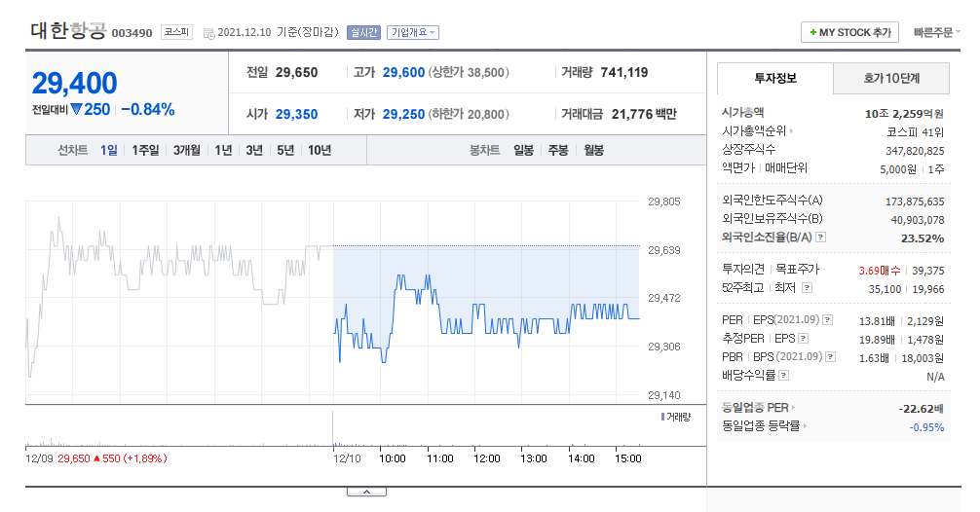Collapse the chart with the bottom arrow handle
Image resolution: width=980 pixels, height=512 pixels.
367,492
